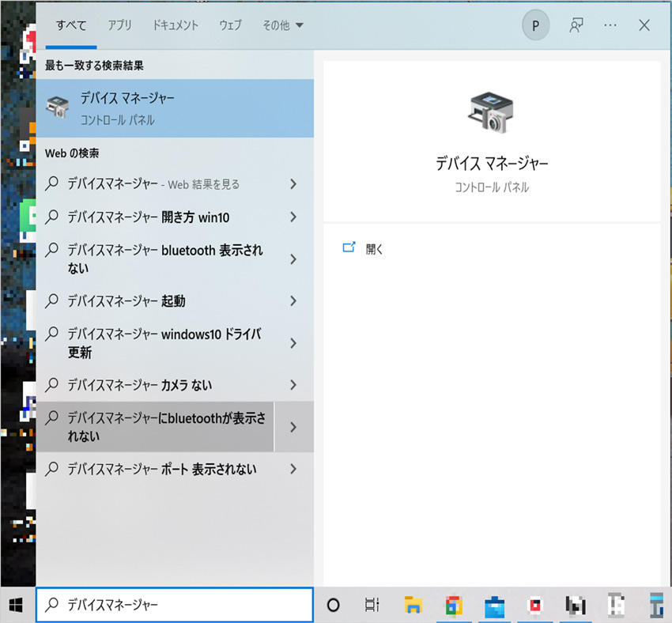Select 'デバイスマネージャー 開き方 win10' suggestion

pyautogui.click(x=155, y=217)
